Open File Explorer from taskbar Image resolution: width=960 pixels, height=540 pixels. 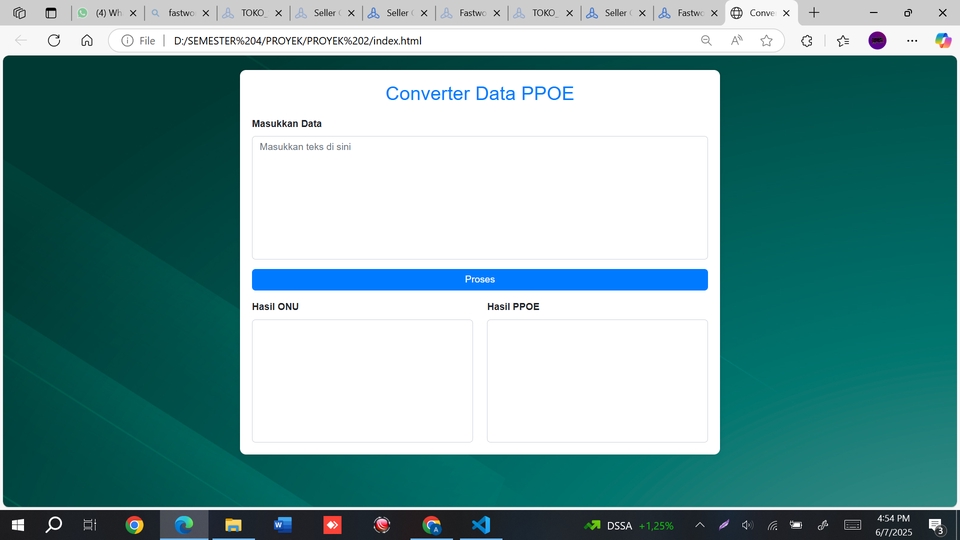coord(233,525)
